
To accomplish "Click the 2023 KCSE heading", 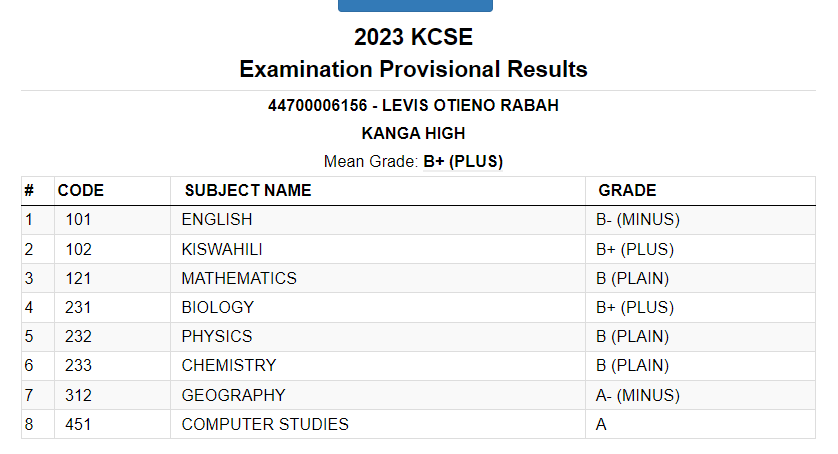I will coord(413,38).
